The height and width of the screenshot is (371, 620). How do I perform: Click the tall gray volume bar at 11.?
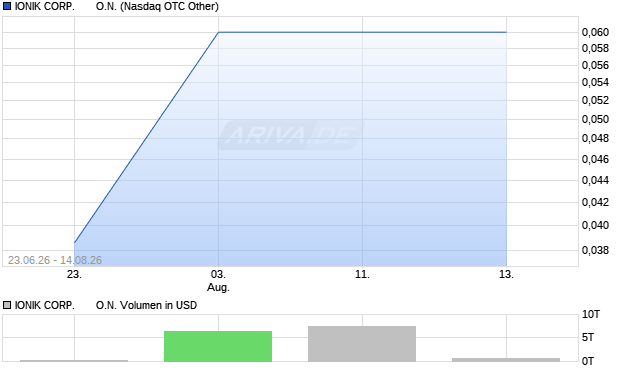[362, 344]
